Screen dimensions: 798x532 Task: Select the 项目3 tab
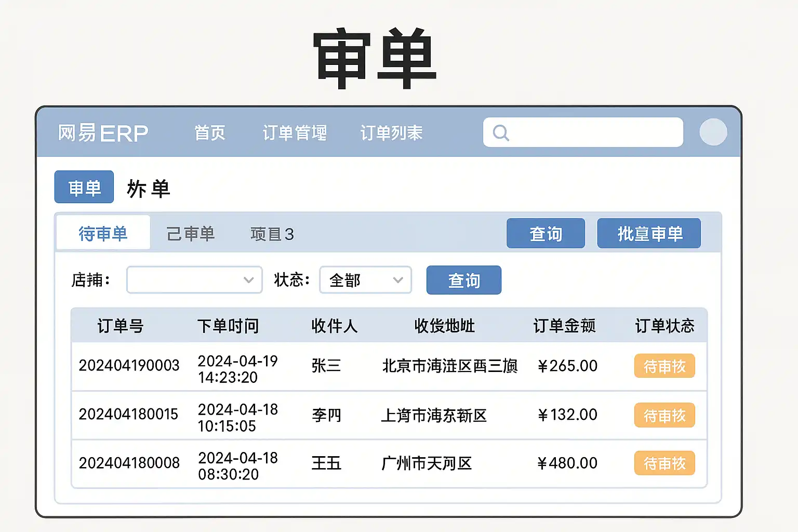[x=272, y=234]
